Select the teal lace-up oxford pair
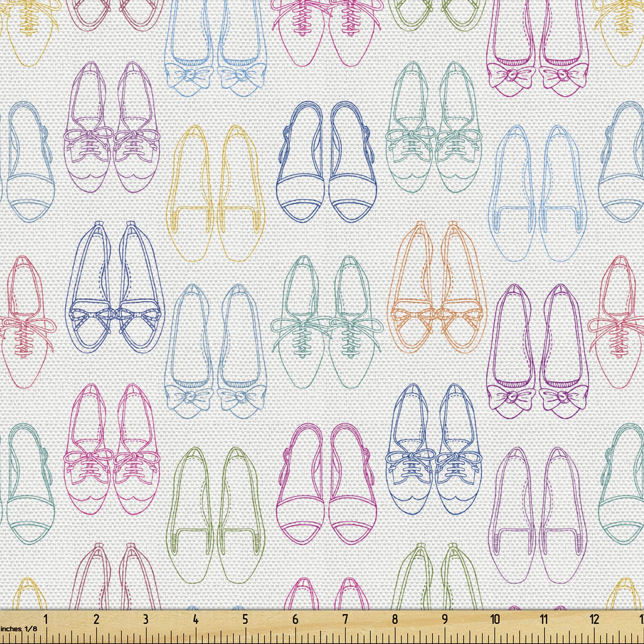The image size is (644, 644). coord(326,322)
